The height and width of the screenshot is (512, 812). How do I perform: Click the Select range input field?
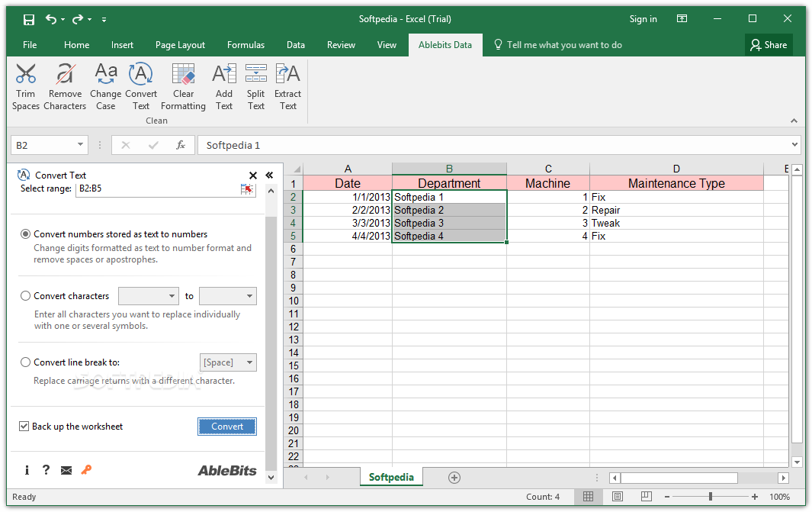coord(158,188)
